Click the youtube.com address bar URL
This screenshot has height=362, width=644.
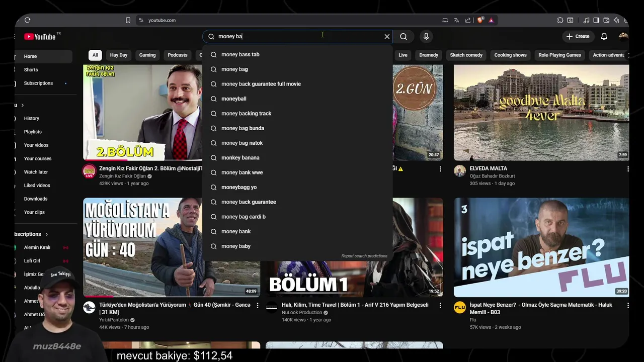(162, 20)
